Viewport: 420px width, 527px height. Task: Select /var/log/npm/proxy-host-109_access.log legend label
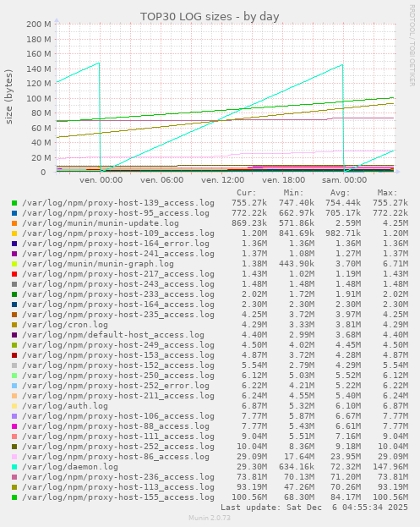click(118, 233)
